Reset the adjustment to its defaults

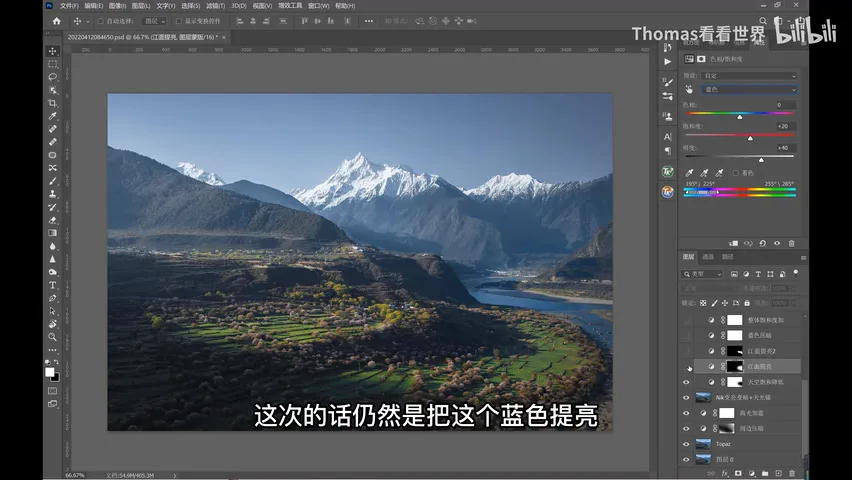pos(762,244)
